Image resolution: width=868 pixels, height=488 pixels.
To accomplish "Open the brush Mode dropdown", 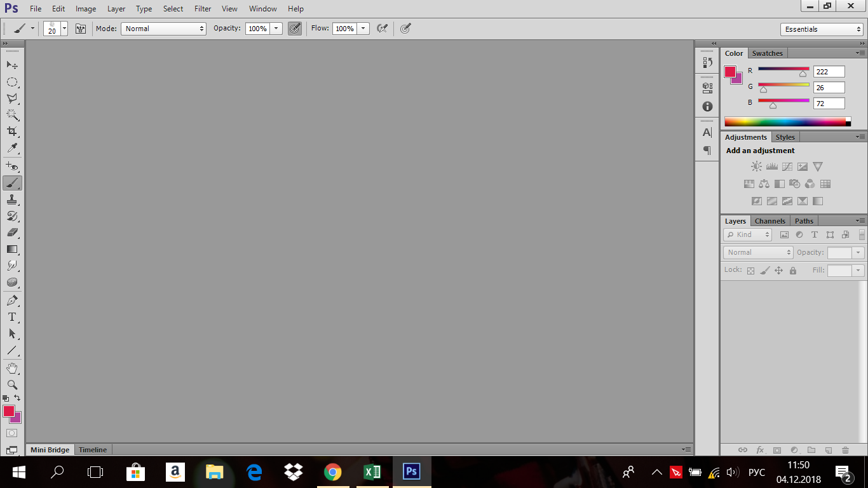I will tap(164, 29).
